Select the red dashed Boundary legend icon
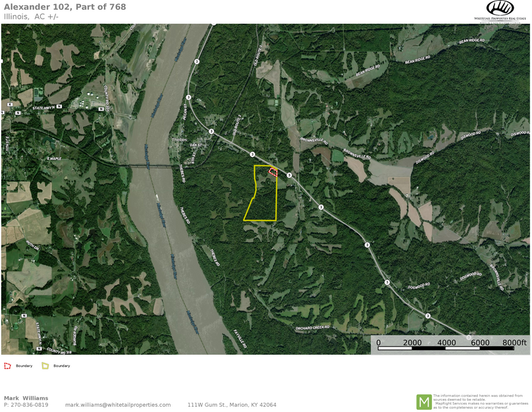This screenshot has width=532, height=412. 7,366
